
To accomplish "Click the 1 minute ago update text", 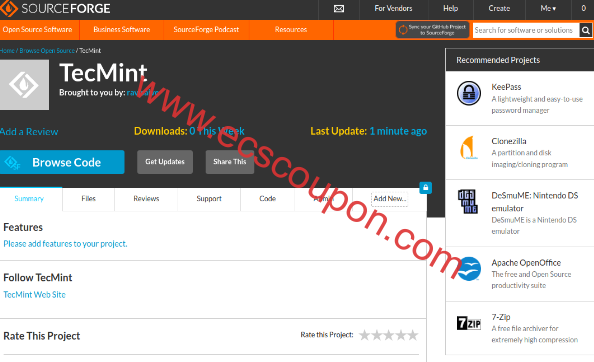I will pos(398,131).
